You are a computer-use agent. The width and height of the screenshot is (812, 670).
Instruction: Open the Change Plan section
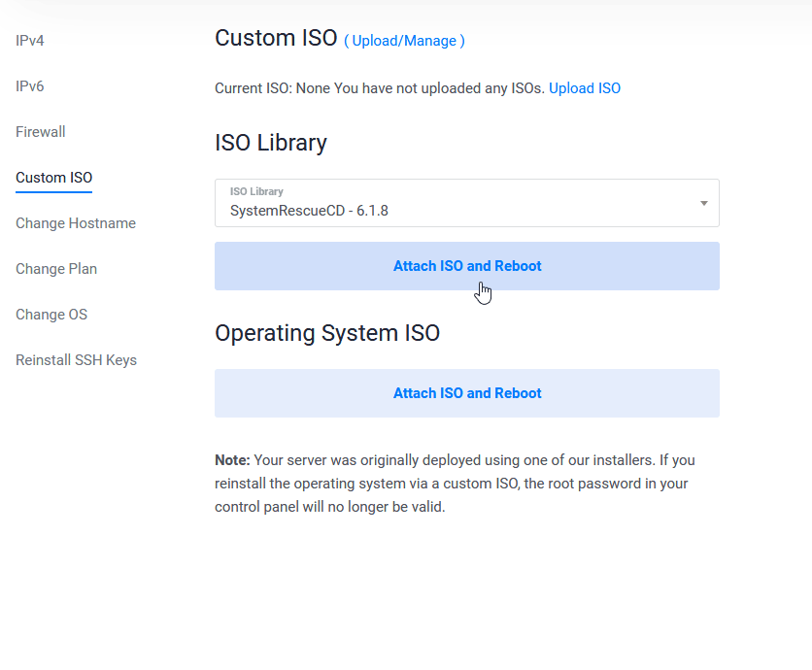tap(56, 269)
